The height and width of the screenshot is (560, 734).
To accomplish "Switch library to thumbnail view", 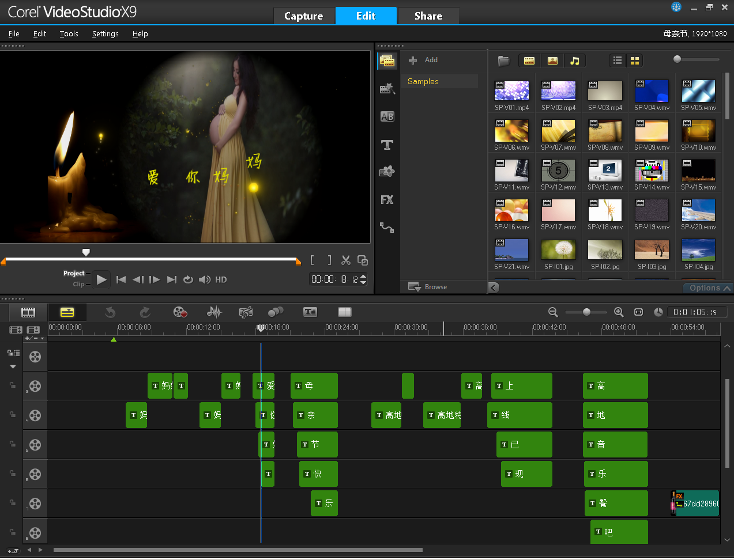I will tap(635, 60).
